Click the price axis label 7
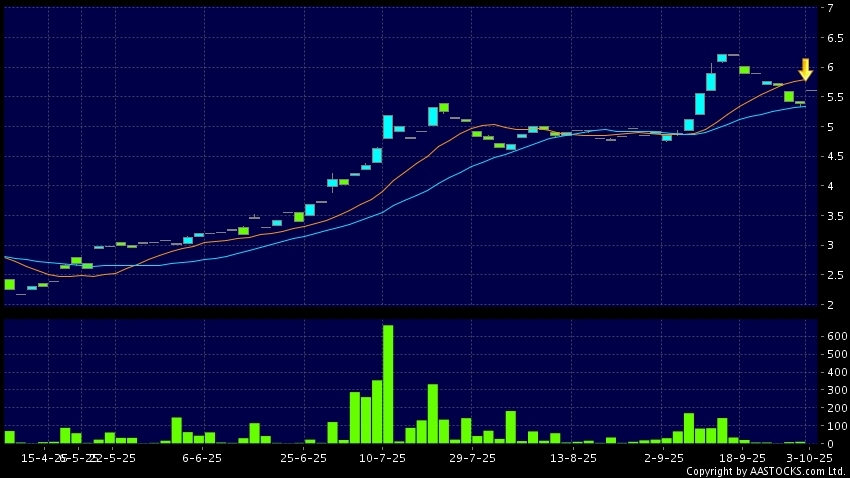850x478 pixels. [x=829, y=9]
